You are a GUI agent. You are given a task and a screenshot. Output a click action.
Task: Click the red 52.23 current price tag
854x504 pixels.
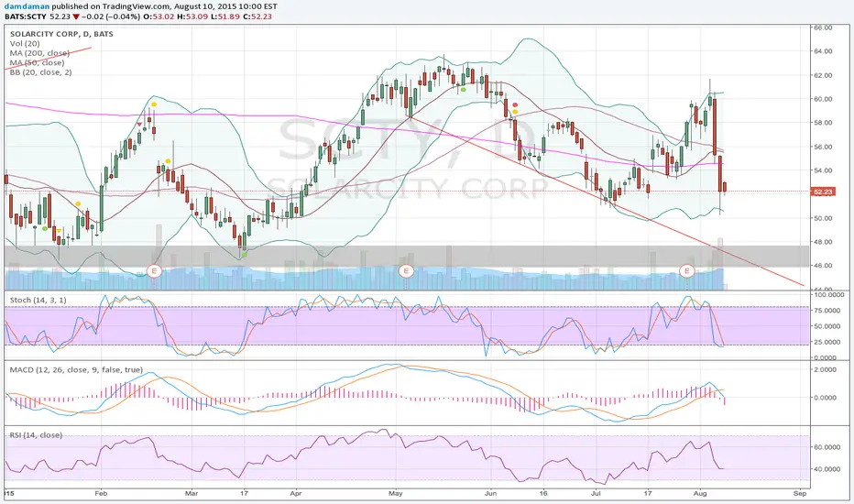click(823, 192)
